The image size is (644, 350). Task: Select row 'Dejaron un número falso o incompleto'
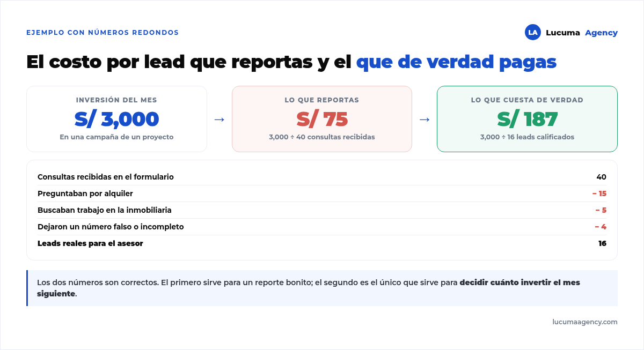322,227
